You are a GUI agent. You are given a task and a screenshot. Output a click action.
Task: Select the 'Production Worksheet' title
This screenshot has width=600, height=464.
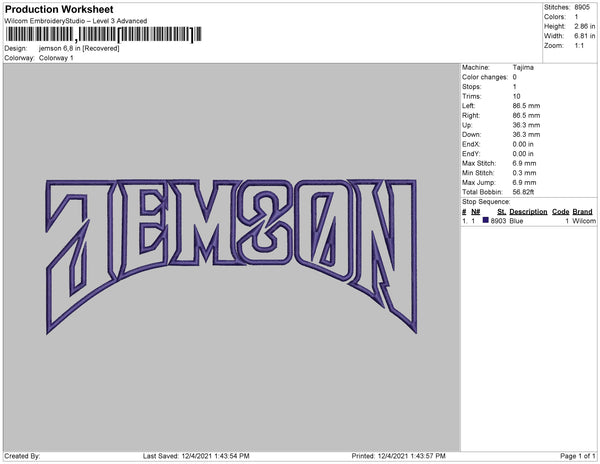click(x=59, y=9)
